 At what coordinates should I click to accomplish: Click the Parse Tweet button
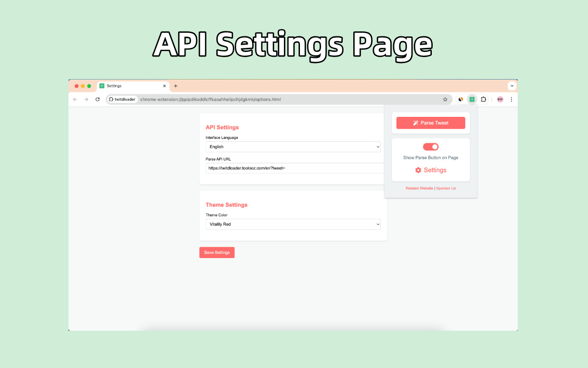(431, 123)
